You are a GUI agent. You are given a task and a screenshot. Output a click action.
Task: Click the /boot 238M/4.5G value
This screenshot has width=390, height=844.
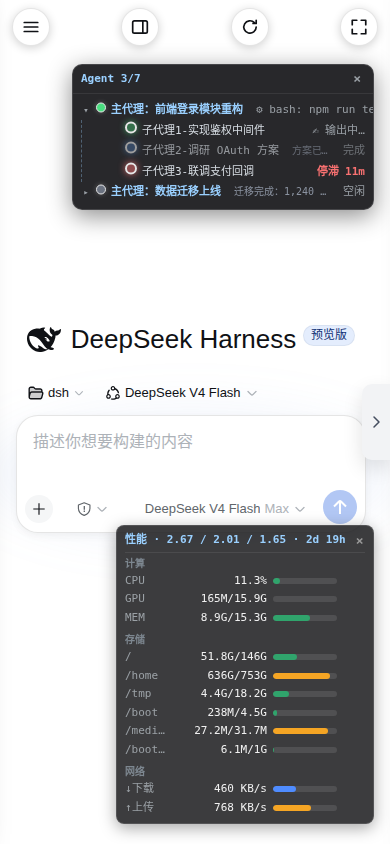click(x=237, y=712)
